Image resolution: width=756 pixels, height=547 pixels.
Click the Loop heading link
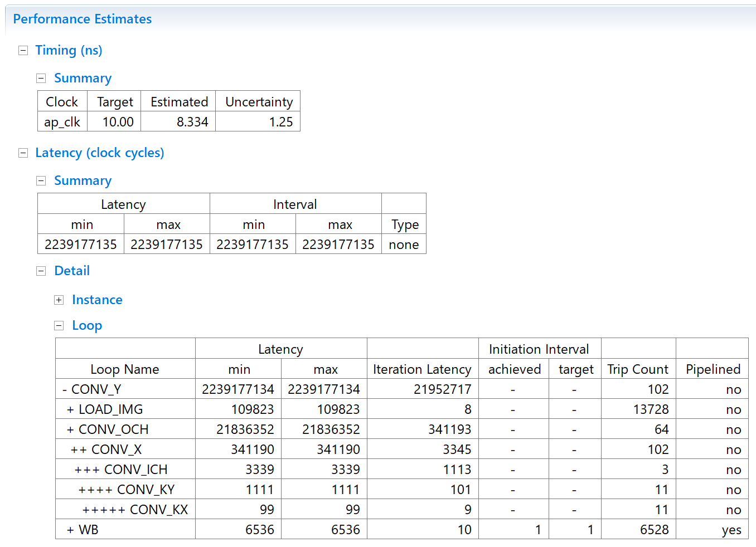click(x=87, y=325)
